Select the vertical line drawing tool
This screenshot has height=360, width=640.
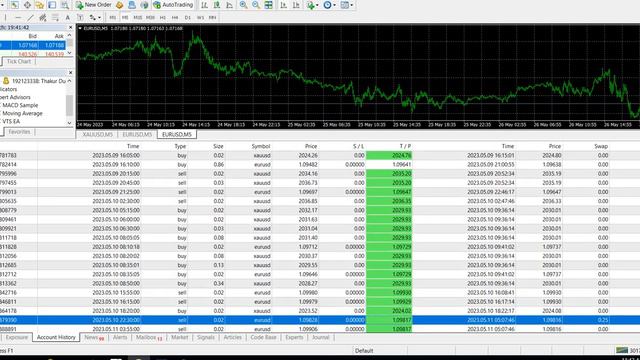point(5,18)
